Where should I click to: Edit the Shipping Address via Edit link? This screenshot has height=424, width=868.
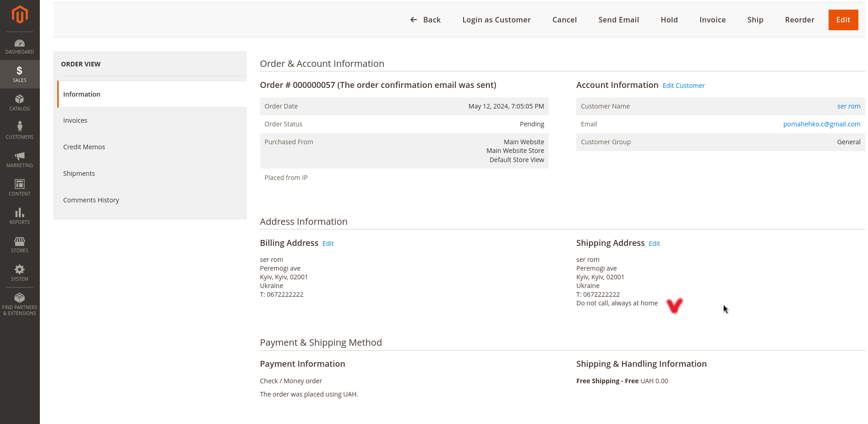(654, 244)
